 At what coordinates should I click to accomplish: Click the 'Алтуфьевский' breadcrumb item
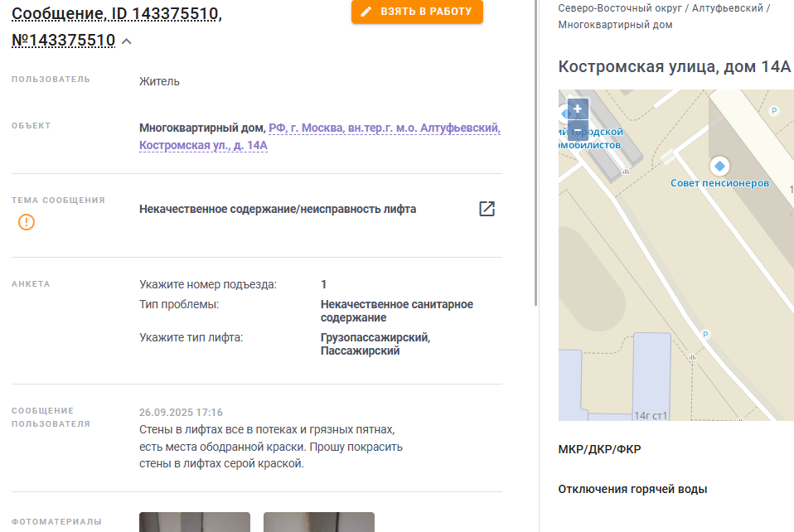727,8
